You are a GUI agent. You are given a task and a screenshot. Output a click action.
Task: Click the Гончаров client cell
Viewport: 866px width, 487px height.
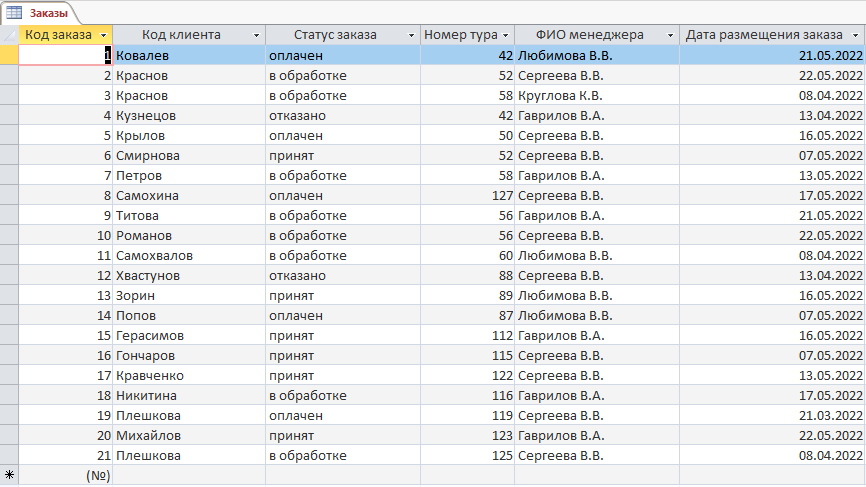click(x=189, y=356)
